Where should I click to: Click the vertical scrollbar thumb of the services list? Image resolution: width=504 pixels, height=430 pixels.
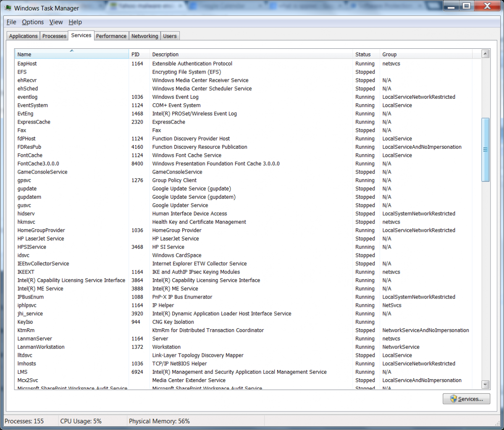point(486,150)
